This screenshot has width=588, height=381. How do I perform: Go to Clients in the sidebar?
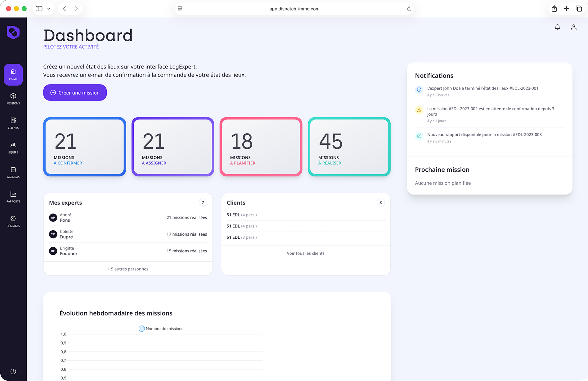pos(13,123)
